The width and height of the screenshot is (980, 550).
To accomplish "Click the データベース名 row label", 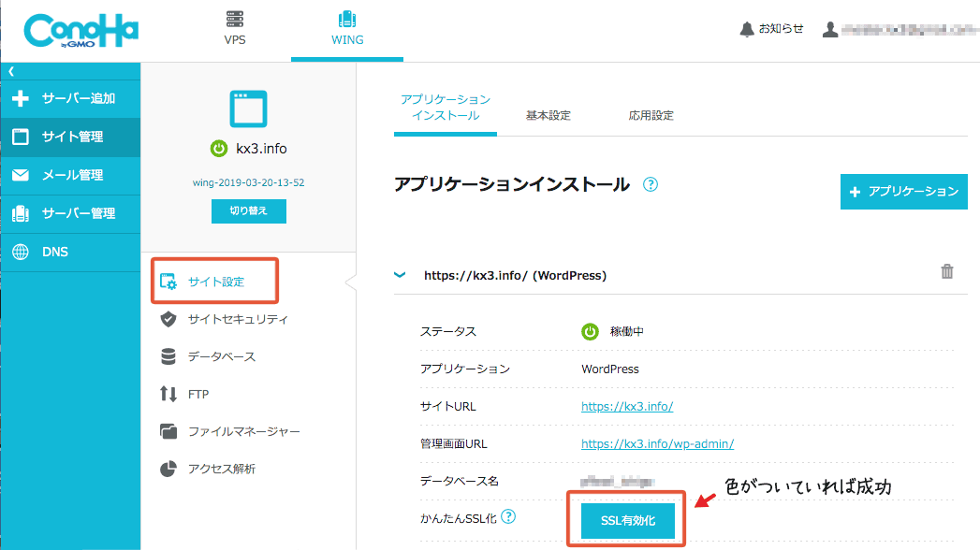I will tap(460, 482).
